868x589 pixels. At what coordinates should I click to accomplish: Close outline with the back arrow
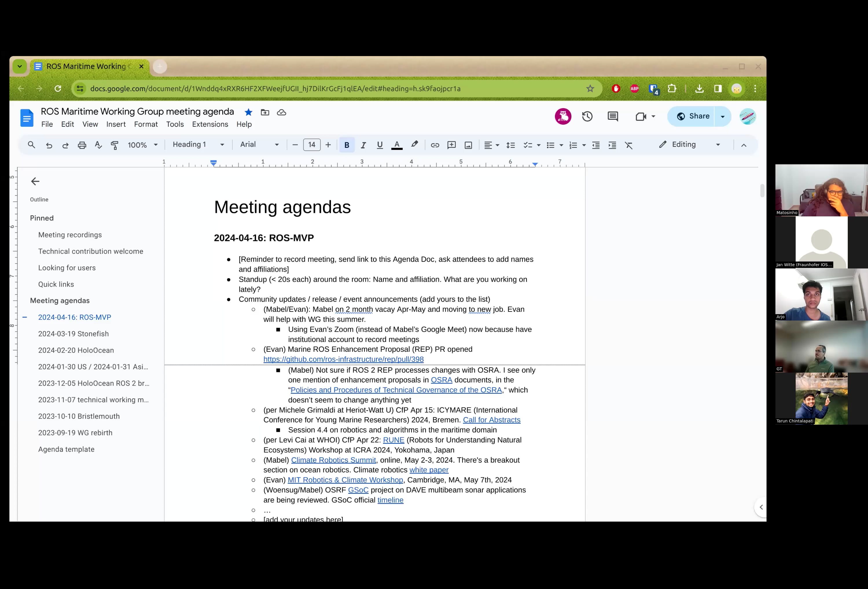pyautogui.click(x=35, y=181)
